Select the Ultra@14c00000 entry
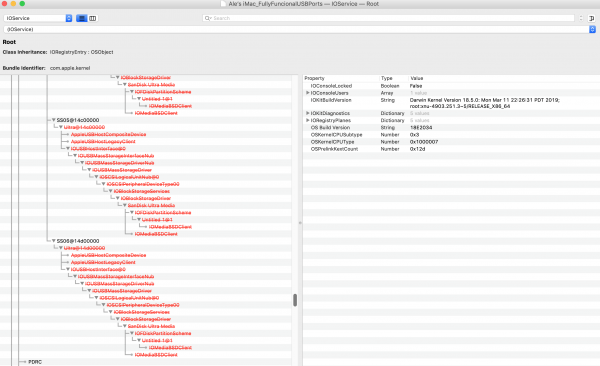Viewport: 600px width, 366px height. point(84,127)
